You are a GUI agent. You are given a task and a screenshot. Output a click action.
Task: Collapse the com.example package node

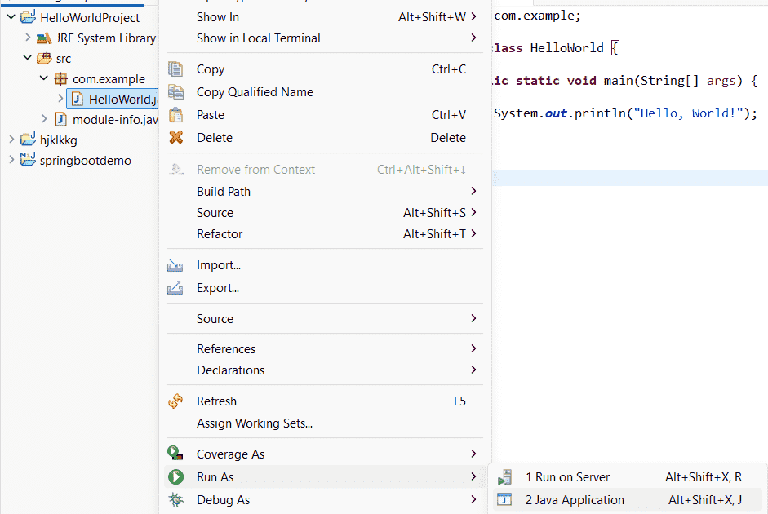point(44,78)
